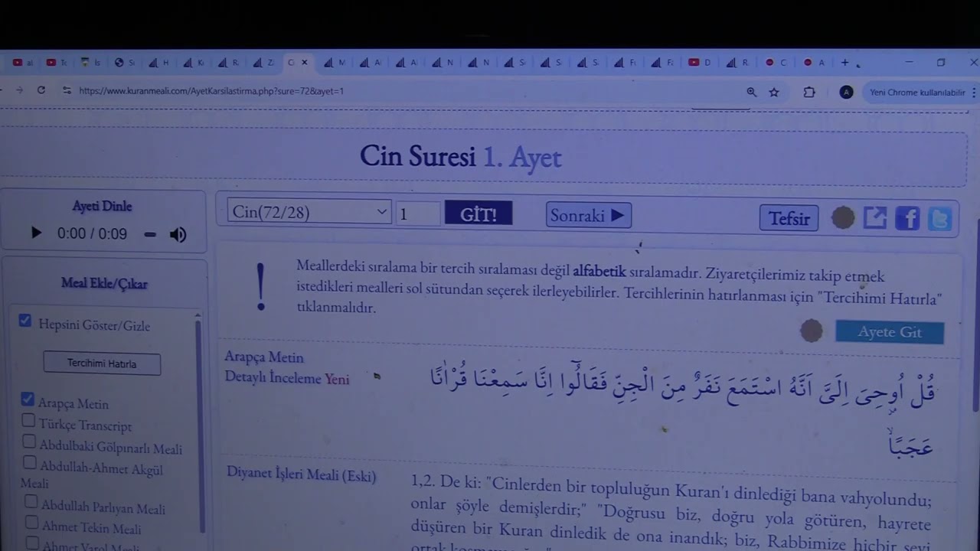Open the share link icon beside Tefsir
Viewport: 980px width, 551px height.
[x=874, y=218]
